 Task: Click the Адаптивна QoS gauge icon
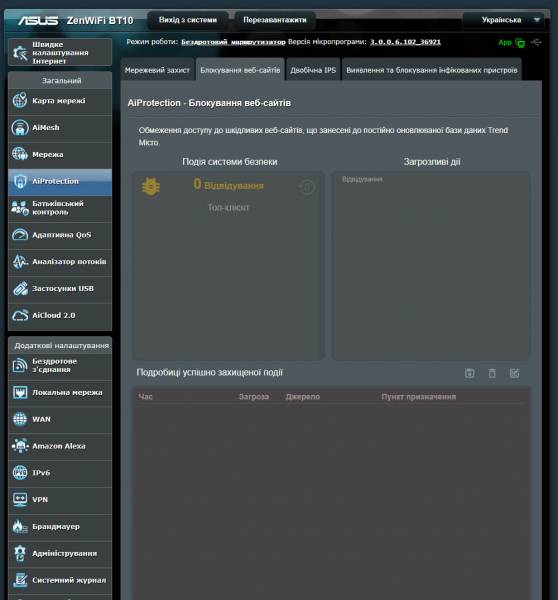click(20, 235)
